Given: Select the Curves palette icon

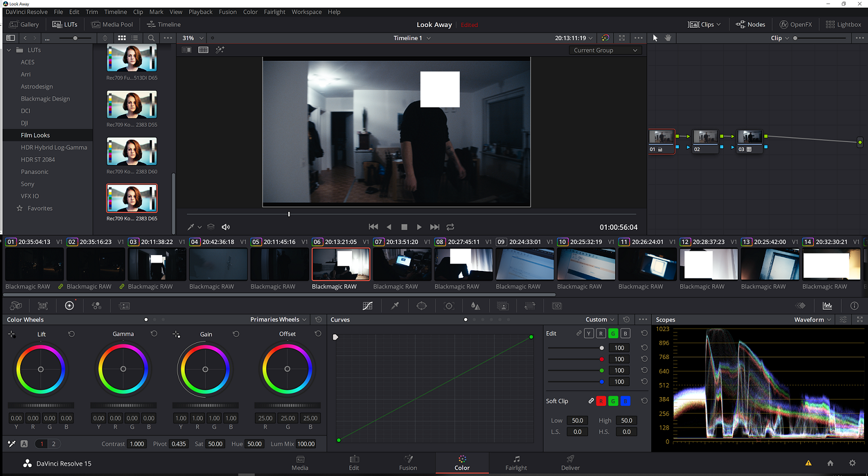Looking at the screenshot, I should pyautogui.click(x=367, y=306).
